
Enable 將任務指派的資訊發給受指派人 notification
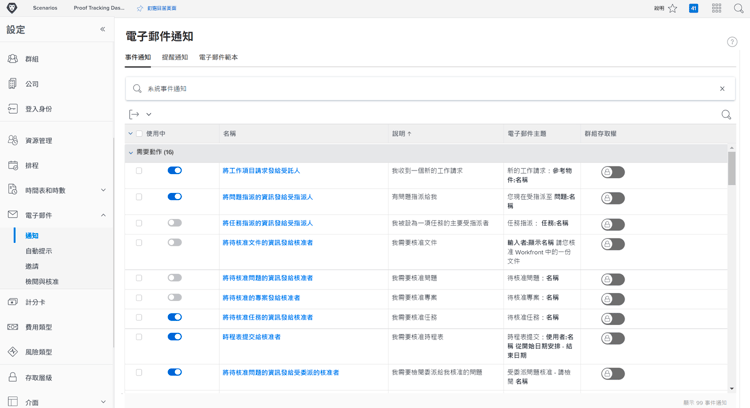point(175,223)
